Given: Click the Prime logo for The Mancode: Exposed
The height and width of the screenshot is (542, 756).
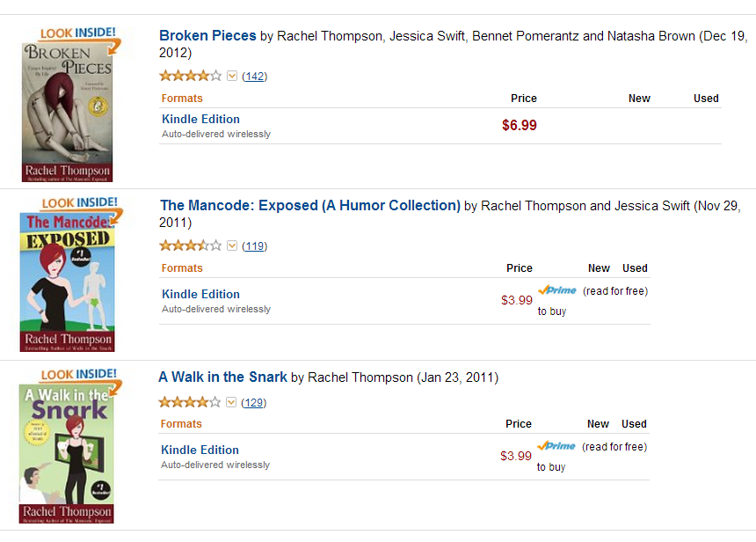Looking at the screenshot, I should [x=557, y=290].
